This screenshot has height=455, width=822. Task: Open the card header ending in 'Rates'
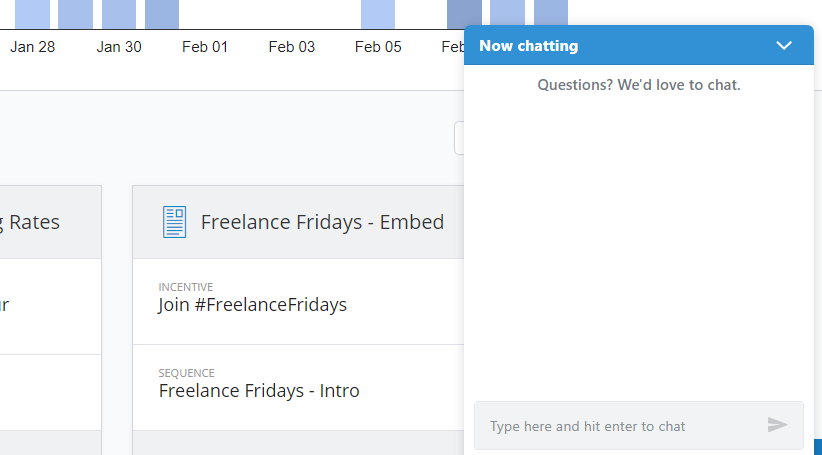(50, 222)
